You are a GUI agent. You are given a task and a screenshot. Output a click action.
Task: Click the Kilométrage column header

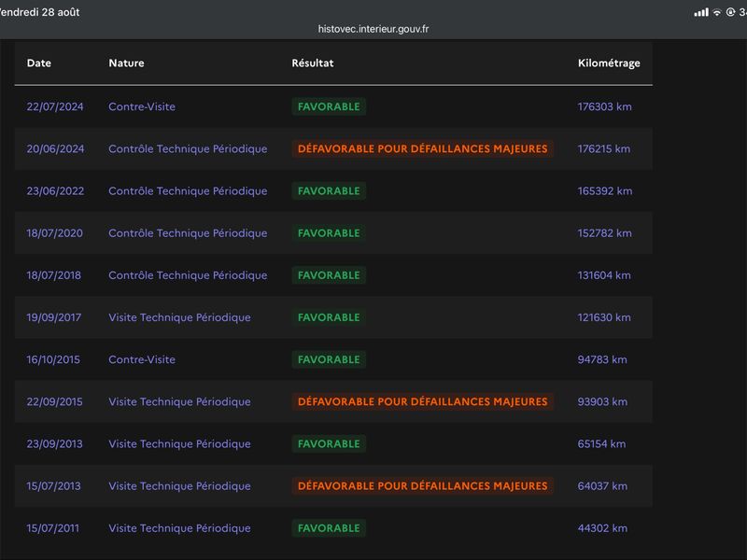click(609, 63)
